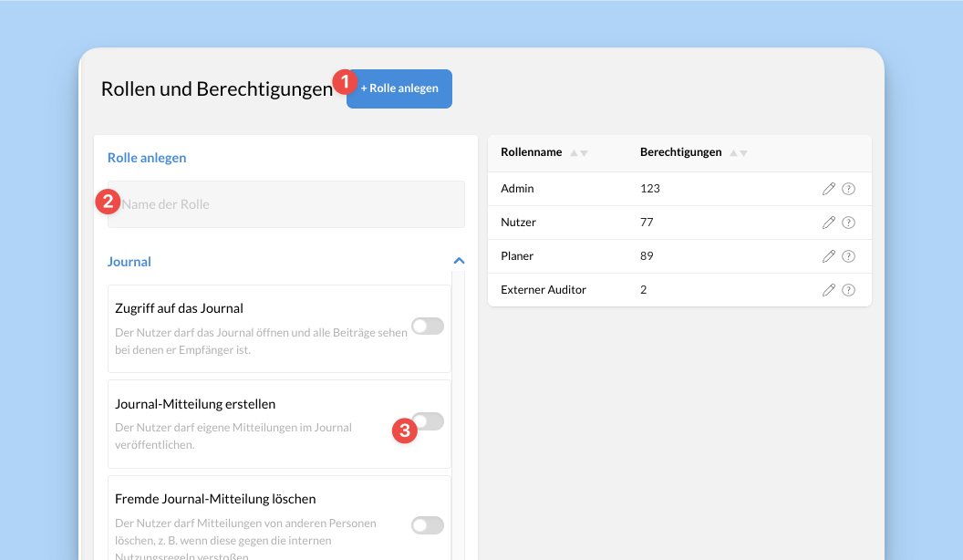Select the 'Nutzer' role name

[x=518, y=223]
